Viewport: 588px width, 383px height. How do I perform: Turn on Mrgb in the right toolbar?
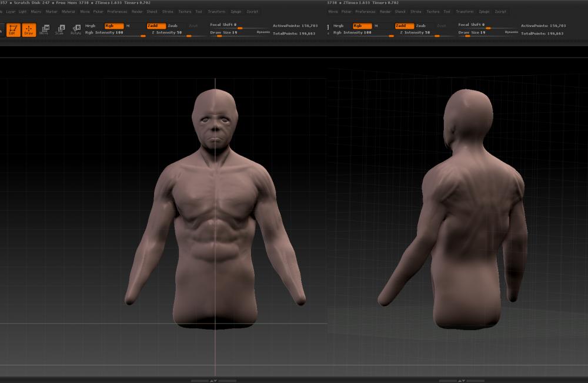click(x=339, y=26)
